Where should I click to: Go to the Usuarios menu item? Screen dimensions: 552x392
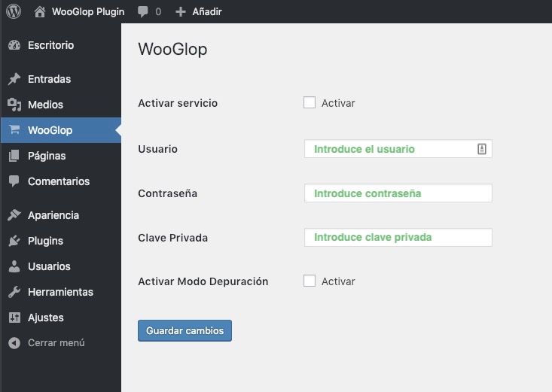click(x=49, y=266)
